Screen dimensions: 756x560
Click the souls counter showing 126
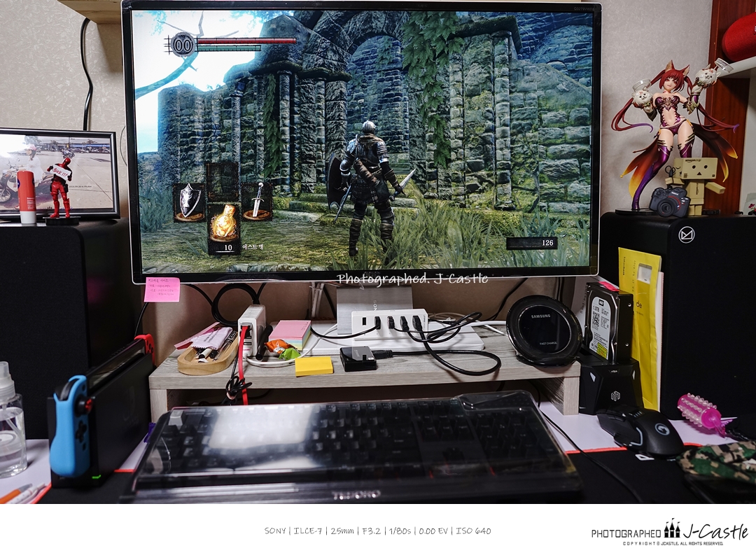click(x=532, y=243)
